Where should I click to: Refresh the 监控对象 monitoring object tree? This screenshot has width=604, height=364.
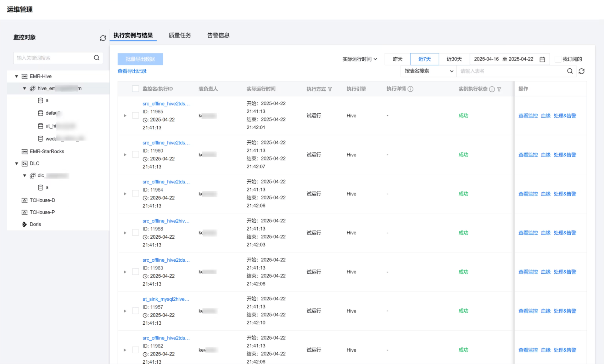(103, 38)
